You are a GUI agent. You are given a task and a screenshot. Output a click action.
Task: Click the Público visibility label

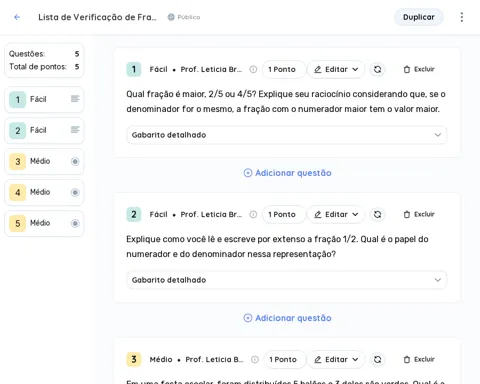tap(189, 17)
